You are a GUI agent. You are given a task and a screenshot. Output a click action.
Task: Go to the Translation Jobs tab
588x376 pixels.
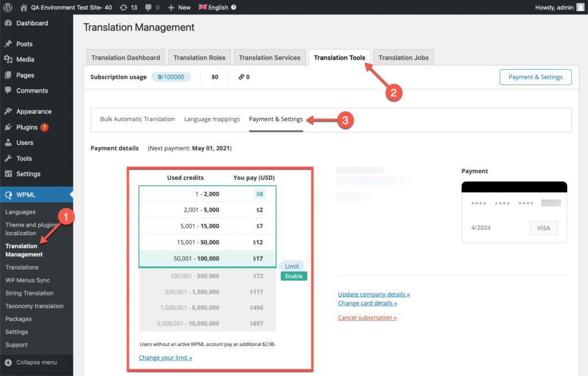pos(404,57)
